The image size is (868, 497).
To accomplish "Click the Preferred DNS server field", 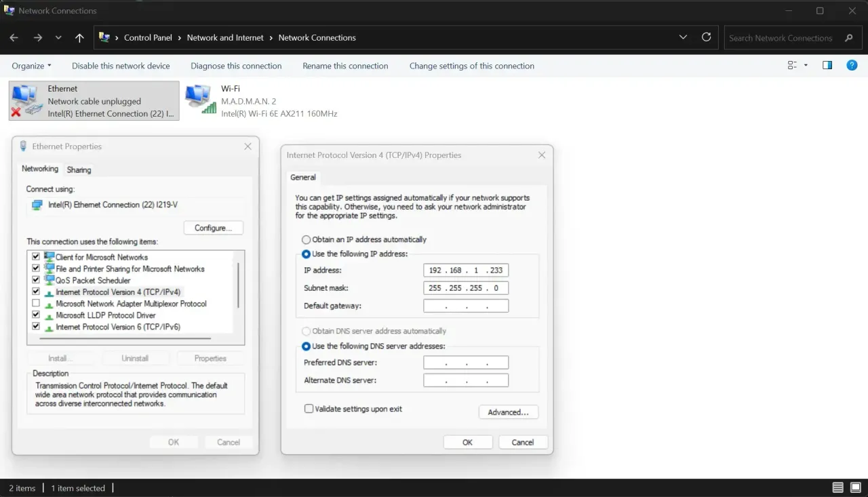I will tap(466, 363).
